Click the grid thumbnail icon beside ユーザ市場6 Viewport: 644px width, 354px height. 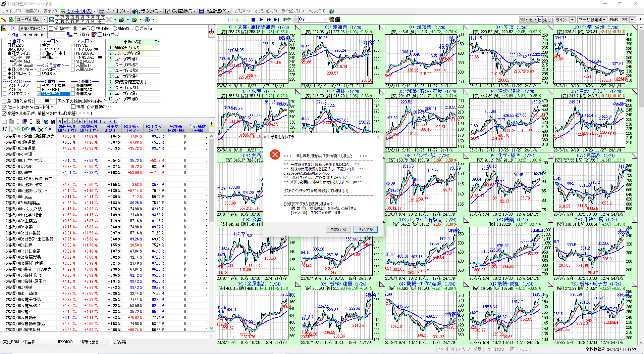pyautogui.click(x=51, y=19)
